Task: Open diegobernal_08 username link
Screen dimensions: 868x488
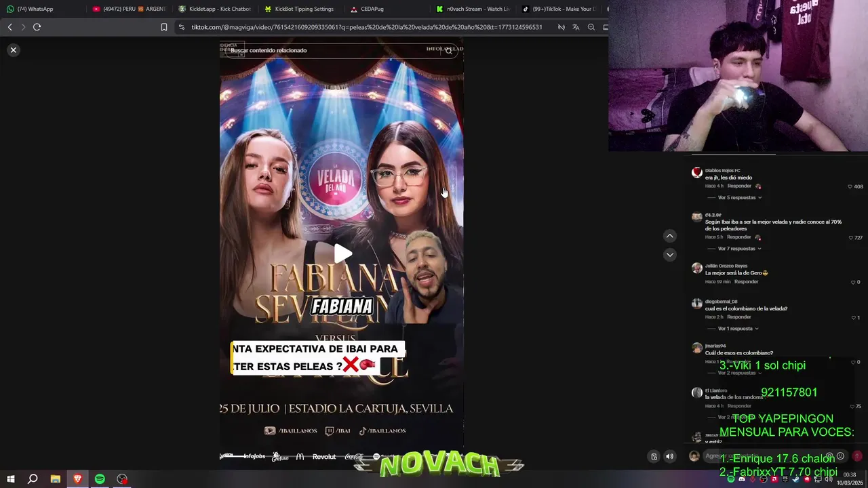Action: coord(721,302)
